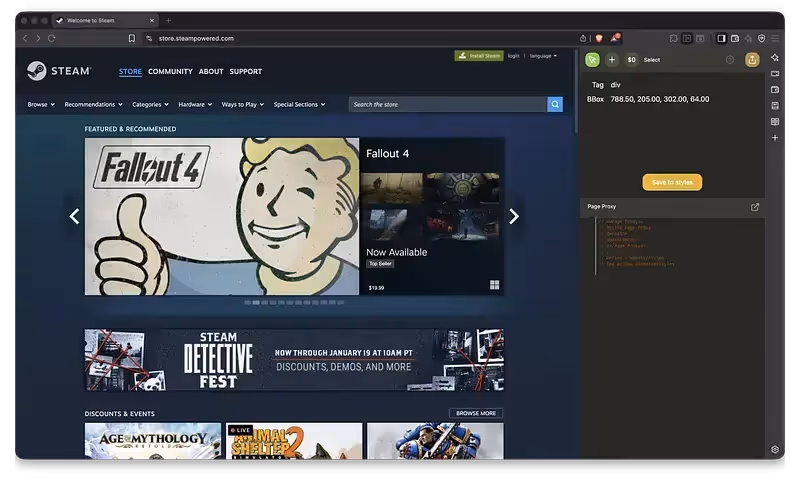Open the extensions puzzle-piece icon
Screen dimensions: 800x478
[x=673, y=38]
